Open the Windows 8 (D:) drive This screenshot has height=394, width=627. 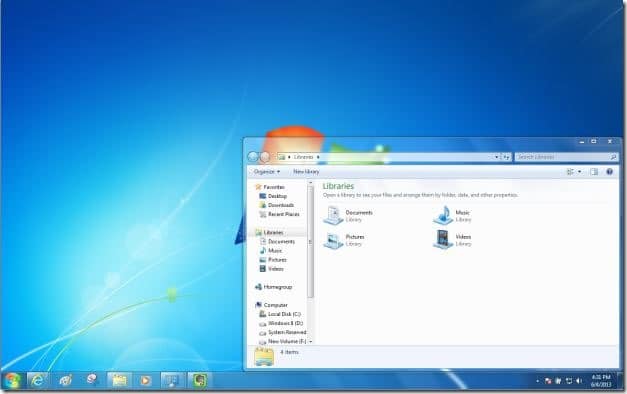pyautogui.click(x=285, y=323)
